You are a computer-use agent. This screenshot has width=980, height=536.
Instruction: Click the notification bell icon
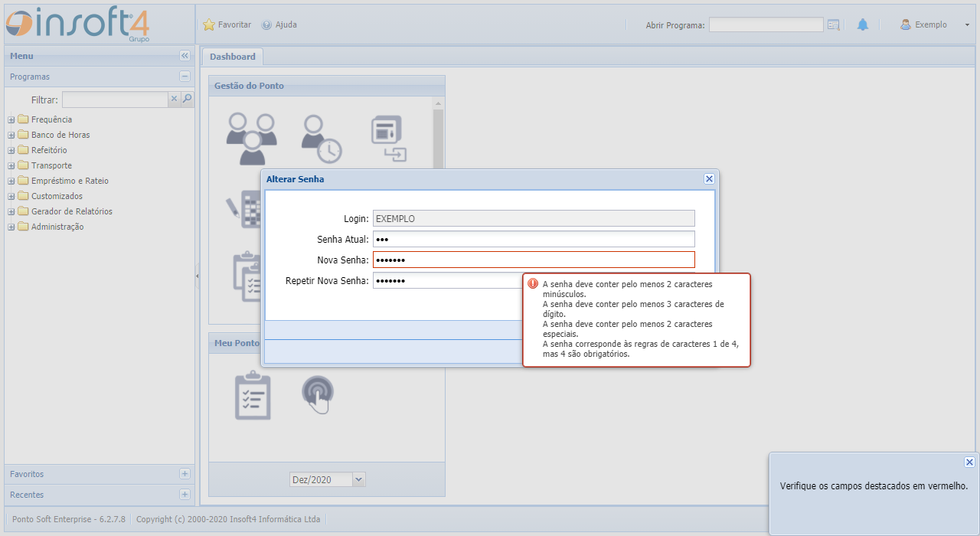point(863,25)
